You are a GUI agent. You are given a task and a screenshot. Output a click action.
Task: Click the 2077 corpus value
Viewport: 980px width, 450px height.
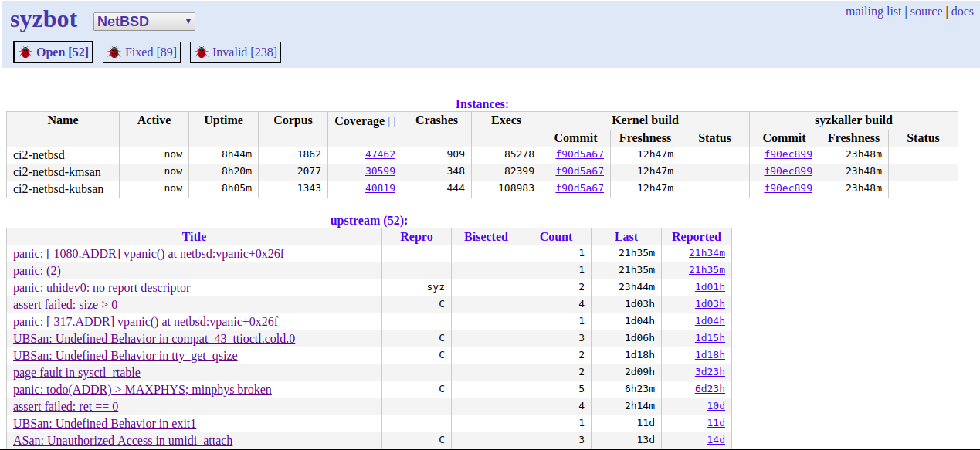pos(309,171)
